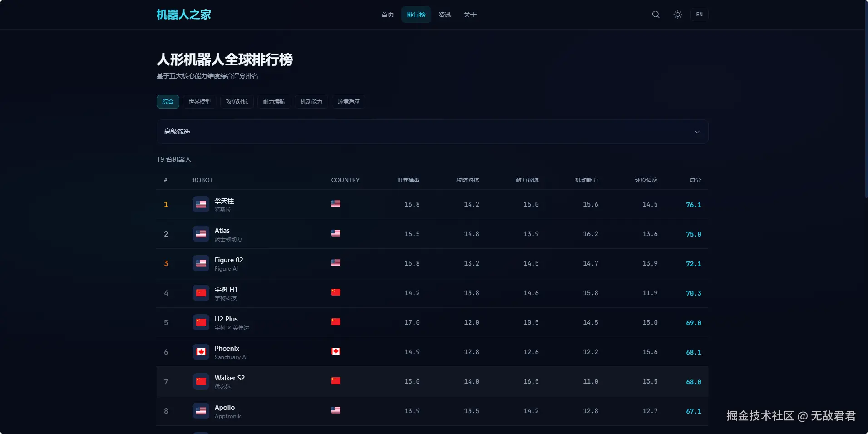Click the country flag in H2 Plus row
The width and height of the screenshot is (868, 434).
(x=336, y=322)
